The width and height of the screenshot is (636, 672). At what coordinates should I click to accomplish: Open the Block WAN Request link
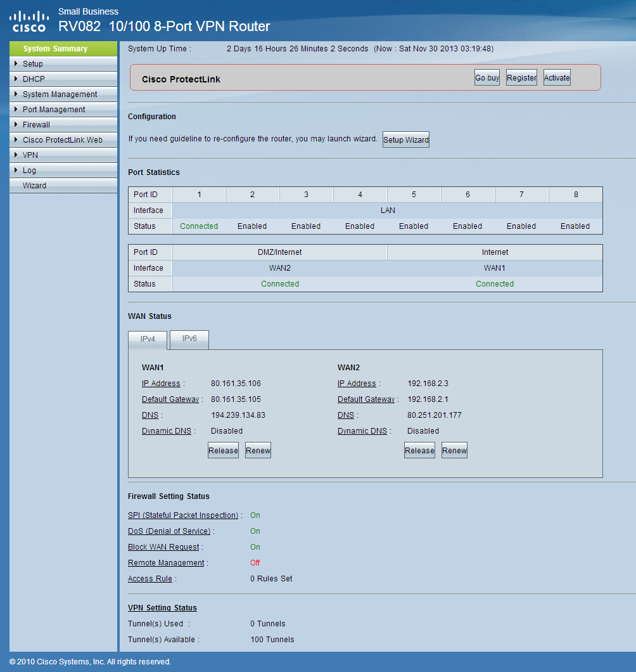pyautogui.click(x=163, y=547)
